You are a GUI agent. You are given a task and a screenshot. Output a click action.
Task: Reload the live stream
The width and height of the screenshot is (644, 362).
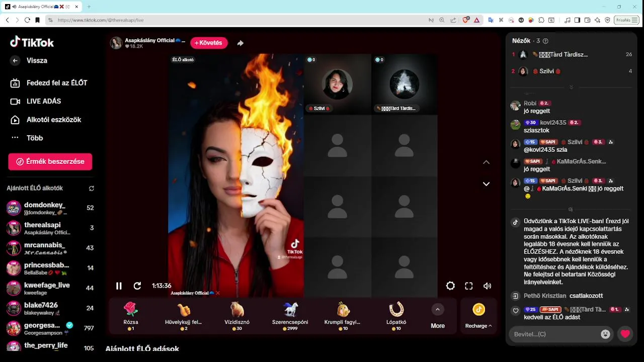tap(137, 286)
